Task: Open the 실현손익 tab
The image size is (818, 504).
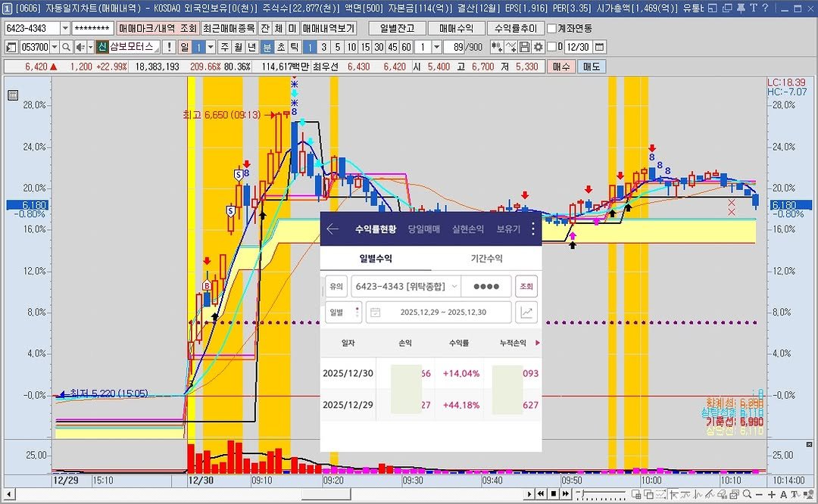Action: [x=467, y=229]
